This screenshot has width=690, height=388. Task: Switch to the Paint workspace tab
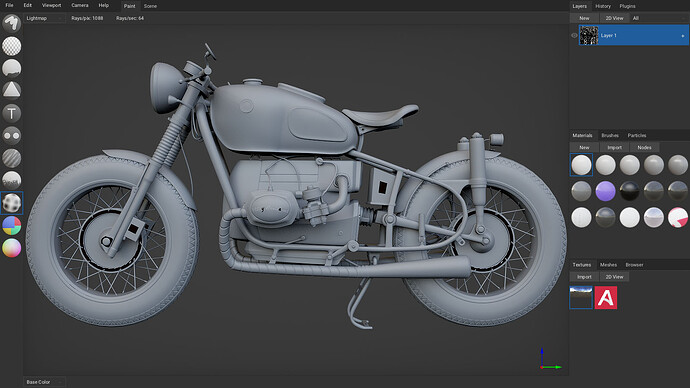130,6
